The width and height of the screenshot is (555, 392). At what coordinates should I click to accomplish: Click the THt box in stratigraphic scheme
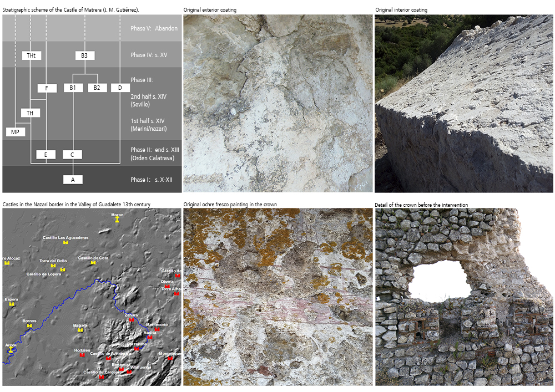[x=32, y=55]
